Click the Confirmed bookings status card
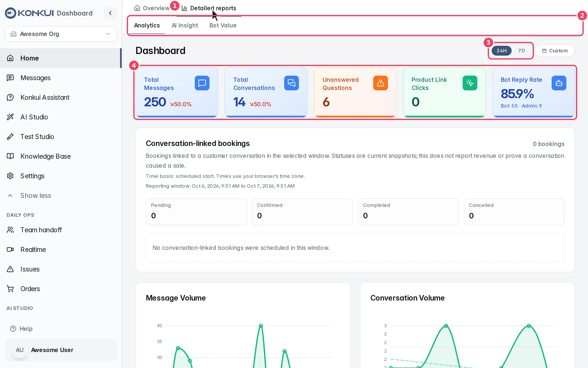This screenshot has width=588, height=368. [x=302, y=212]
